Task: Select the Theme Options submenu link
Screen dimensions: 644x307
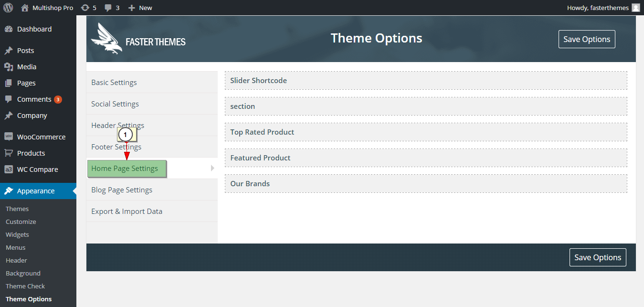Action: [x=29, y=299]
